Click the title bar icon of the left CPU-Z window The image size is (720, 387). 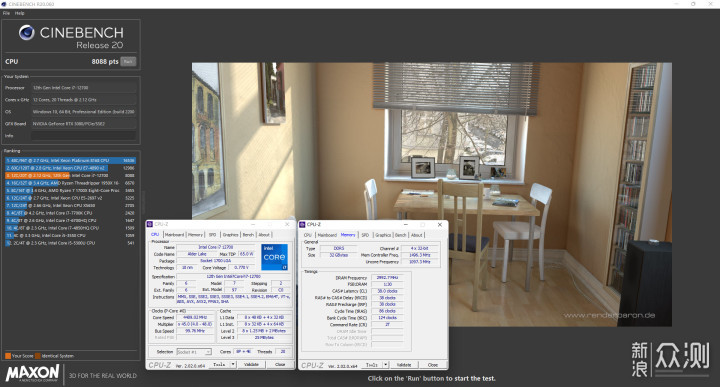tap(150, 224)
